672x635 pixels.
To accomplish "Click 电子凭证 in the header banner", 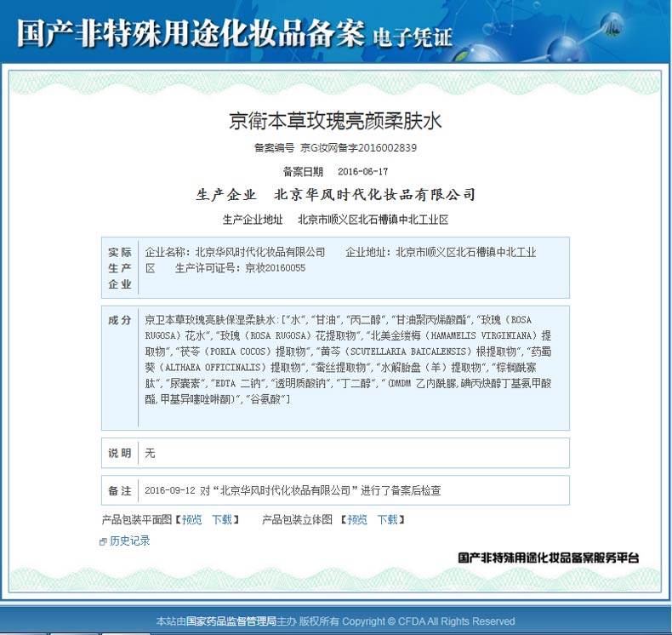I will coord(413,37).
